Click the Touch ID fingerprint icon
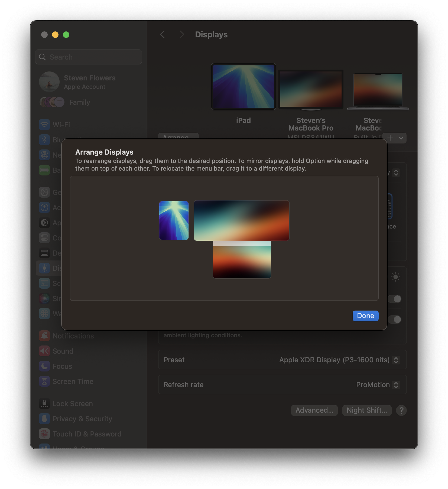The image size is (448, 489). click(x=44, y=434)
